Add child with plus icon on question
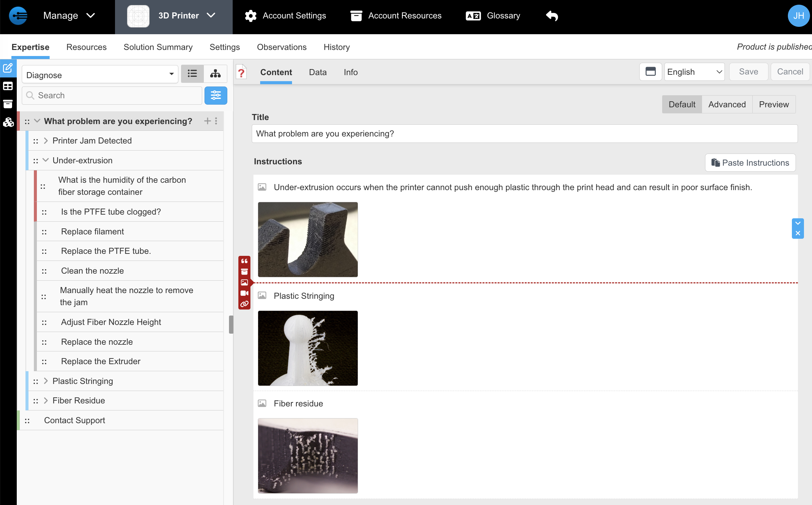812x505 pixels. [x=207, y=121]
